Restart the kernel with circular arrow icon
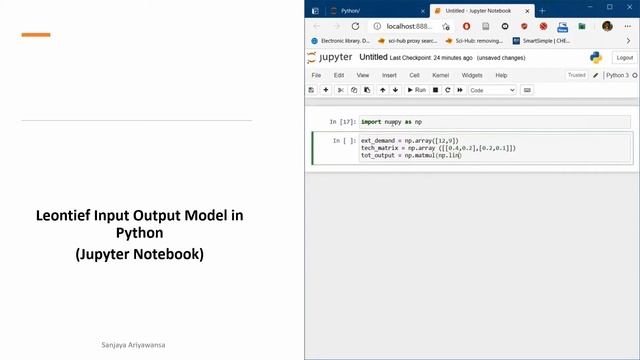Viewport: 640px width, 360px height. tap(448, 90)
